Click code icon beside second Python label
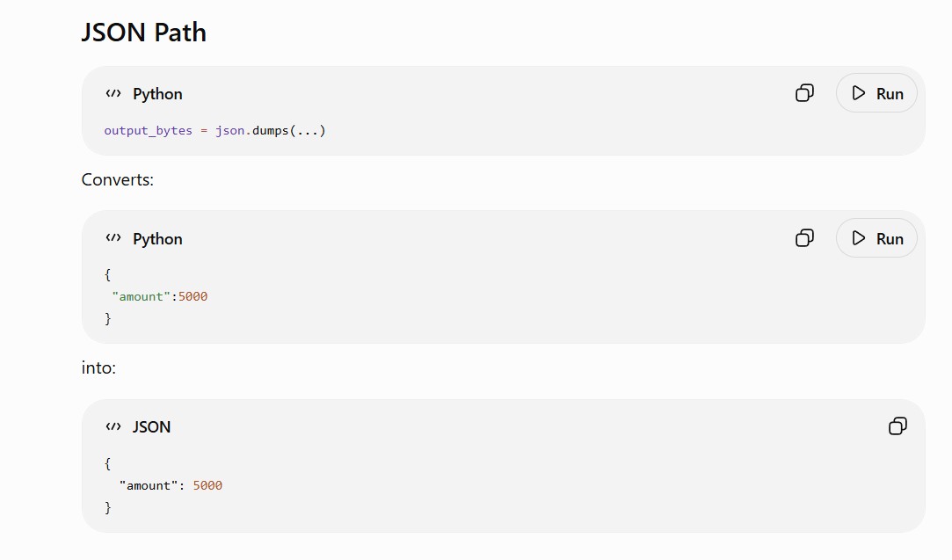This screenshot has width=952, height=560. tap(113, 238)
